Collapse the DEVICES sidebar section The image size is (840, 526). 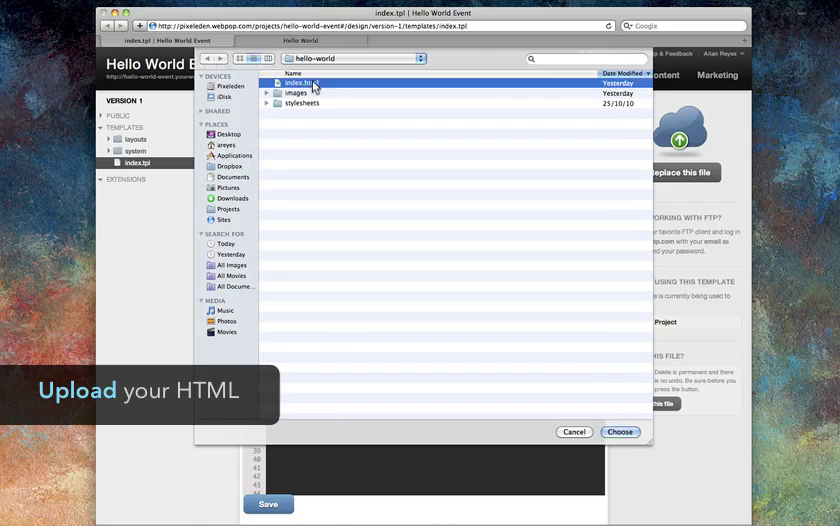[201, 77]
